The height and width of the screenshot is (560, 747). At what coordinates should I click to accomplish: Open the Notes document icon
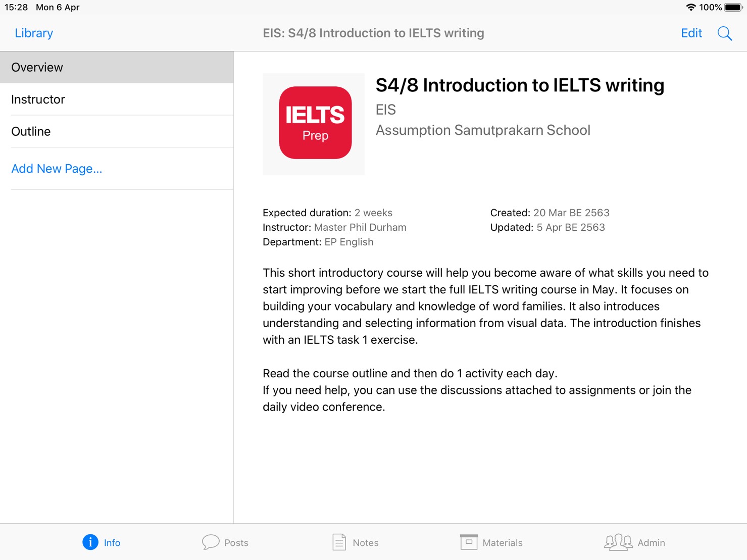339,542
